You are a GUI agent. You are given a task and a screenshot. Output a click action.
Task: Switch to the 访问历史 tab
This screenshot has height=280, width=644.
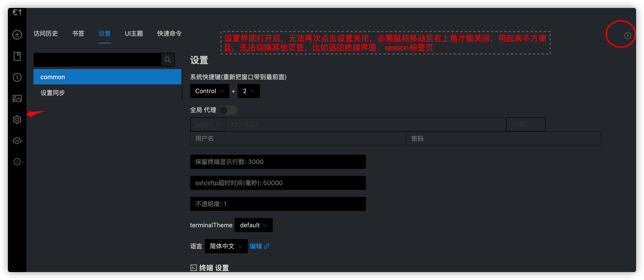46,34
